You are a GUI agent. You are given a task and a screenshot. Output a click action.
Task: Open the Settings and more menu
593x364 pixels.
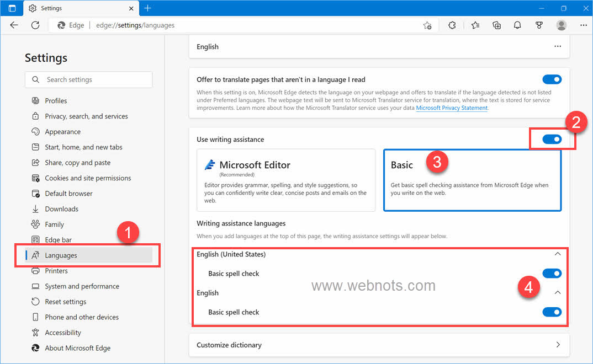coord(583,25)
